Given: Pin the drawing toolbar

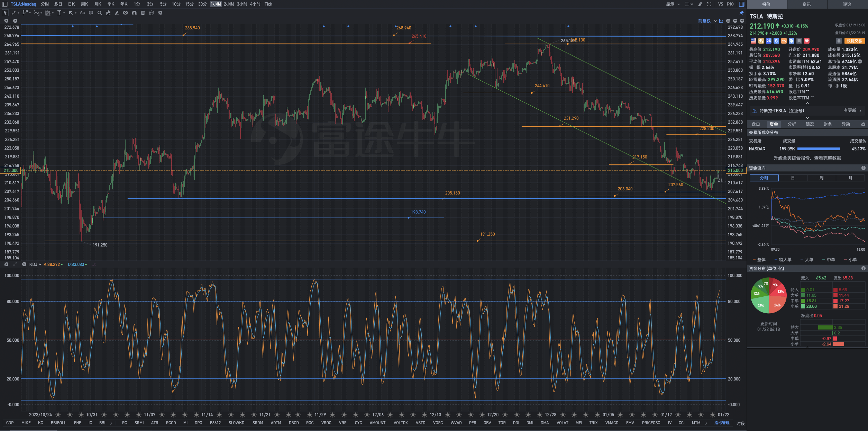Looking at the screenshot, I should click(742, 13).
